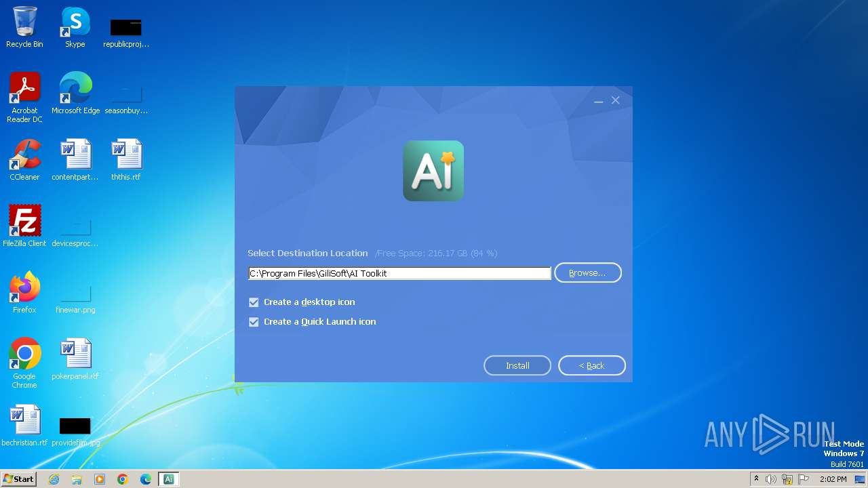Toggle 'Create a Quick Launch icon' checkbox
868x488 pixels.
pos(254,322)
